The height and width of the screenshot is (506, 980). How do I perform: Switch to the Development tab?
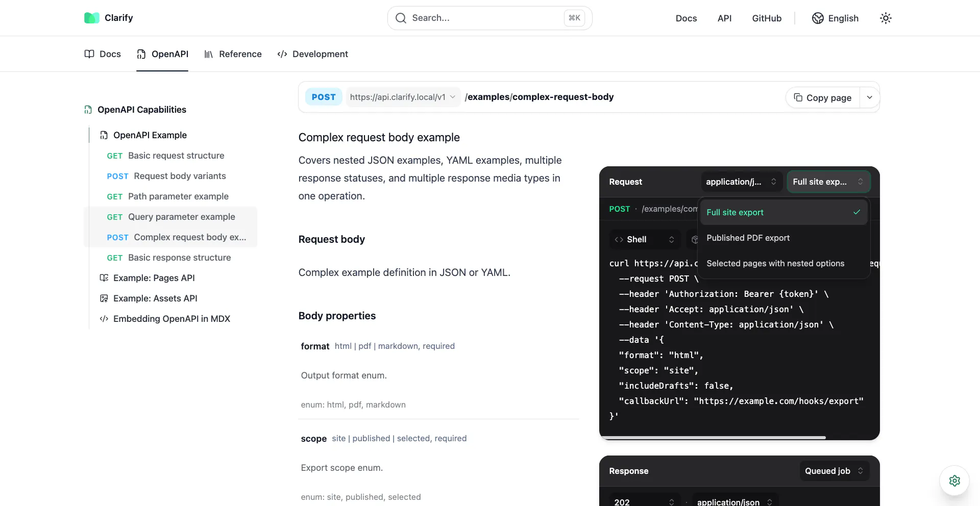coord(312,54)
